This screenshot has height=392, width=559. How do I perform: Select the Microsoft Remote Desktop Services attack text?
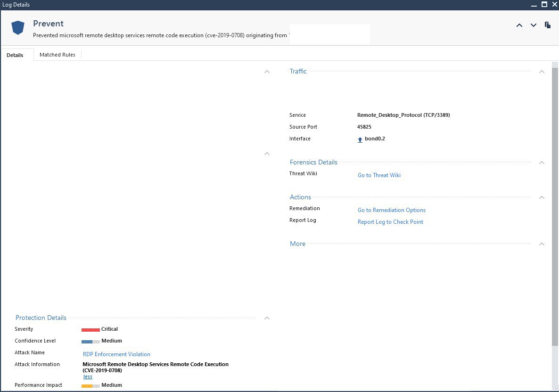click(x=156, y=367)
